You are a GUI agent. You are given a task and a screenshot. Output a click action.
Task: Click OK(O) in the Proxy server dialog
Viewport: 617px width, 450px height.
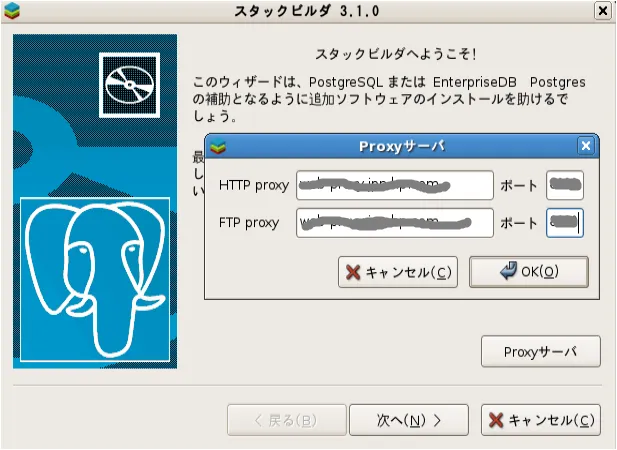point(528,272)
